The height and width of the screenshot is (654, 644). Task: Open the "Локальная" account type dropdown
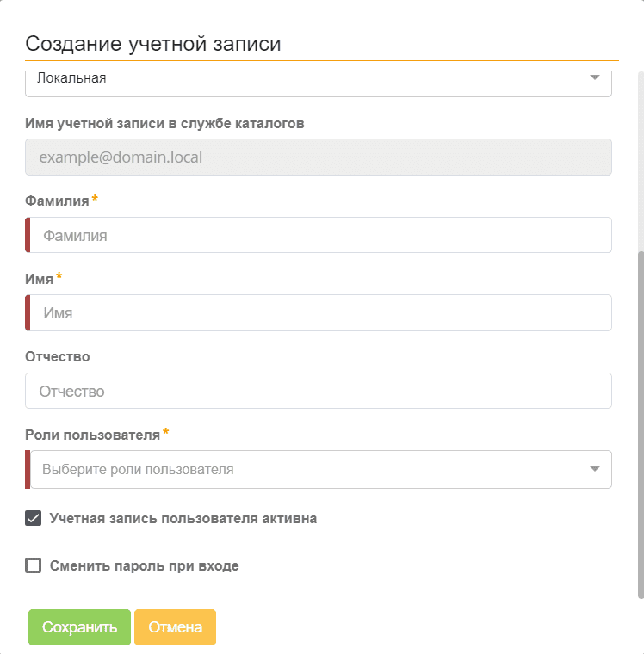click(x=310, y=78)
